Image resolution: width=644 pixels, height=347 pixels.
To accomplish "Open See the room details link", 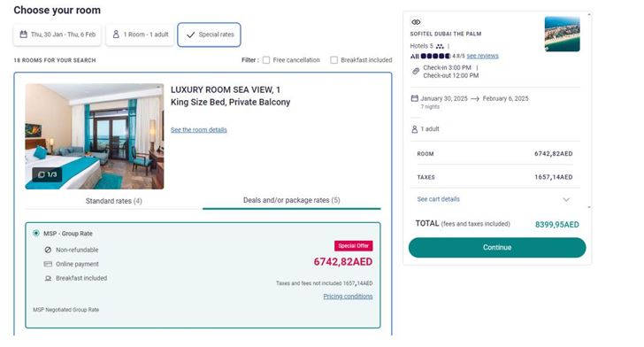I will coord(199,130).
